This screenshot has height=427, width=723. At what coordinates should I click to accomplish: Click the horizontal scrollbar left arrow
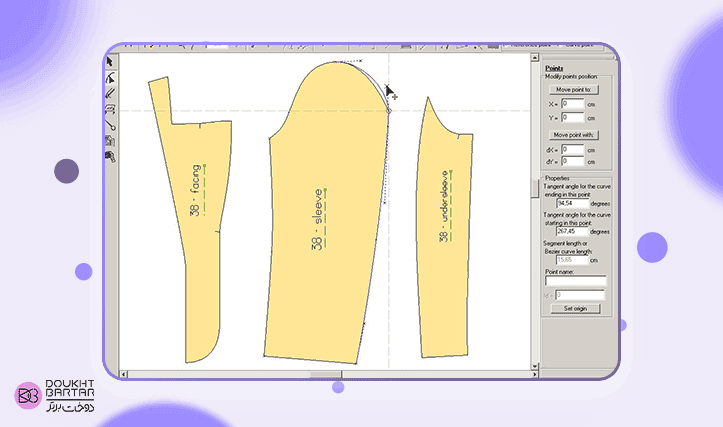point(123,374)
